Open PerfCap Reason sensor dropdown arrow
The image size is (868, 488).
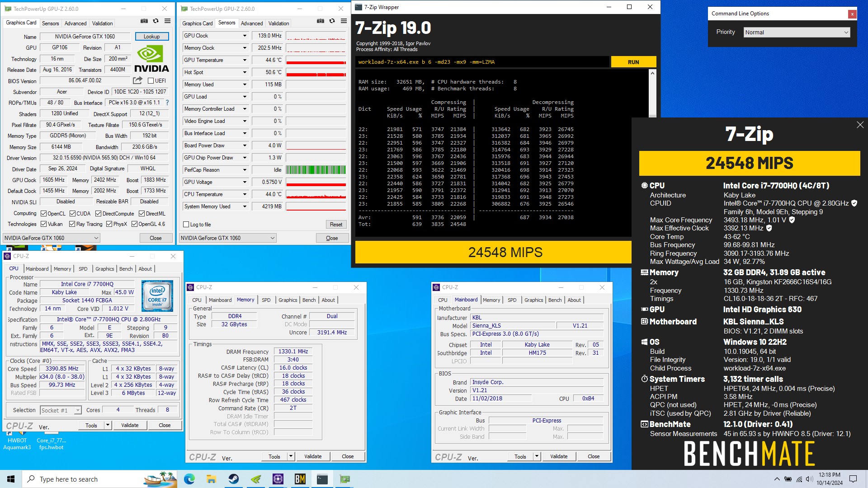pos(245,170)
